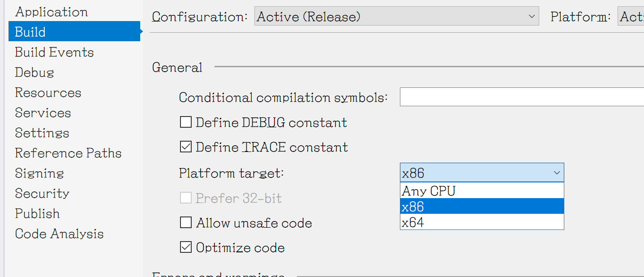This screenshot has height=277, width=644.
Task: Uncheck Define TRACE constant
Action: pyautogui.click(x=185, y=147)
